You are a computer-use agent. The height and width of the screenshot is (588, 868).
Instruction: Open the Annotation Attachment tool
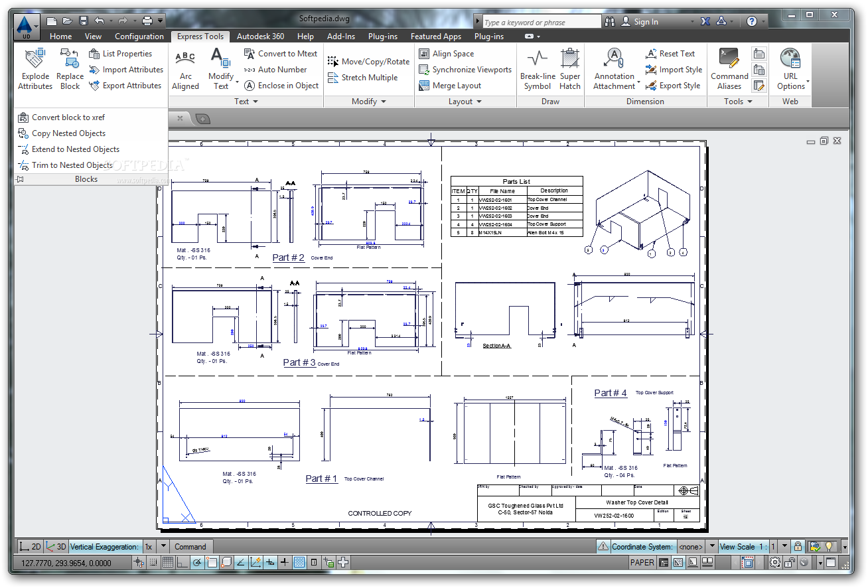(x=615, y=69)
